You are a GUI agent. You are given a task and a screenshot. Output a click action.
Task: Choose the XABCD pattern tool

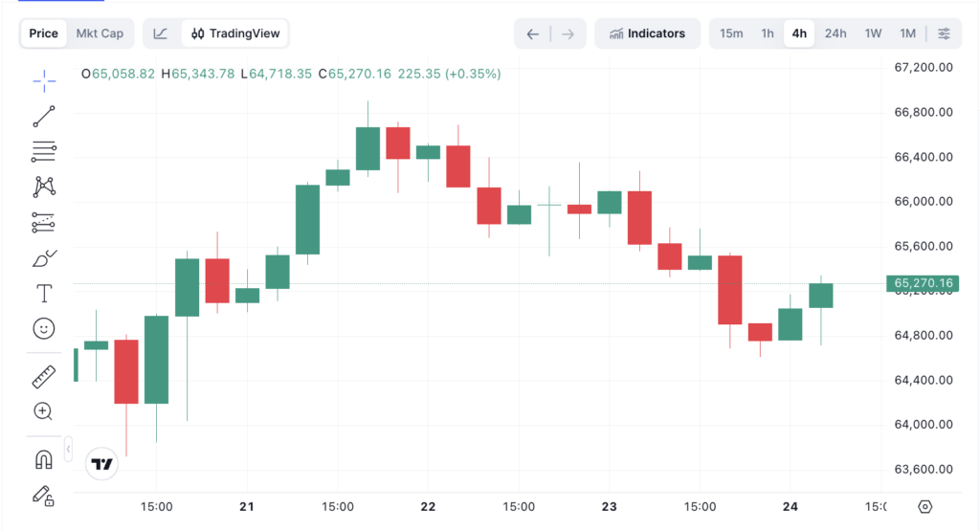click(x=44, y=187)
